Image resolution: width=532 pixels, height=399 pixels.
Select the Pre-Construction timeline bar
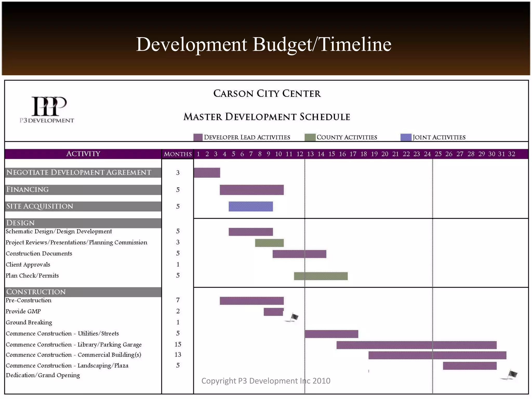pyautogui.click(x=252, y=301)
